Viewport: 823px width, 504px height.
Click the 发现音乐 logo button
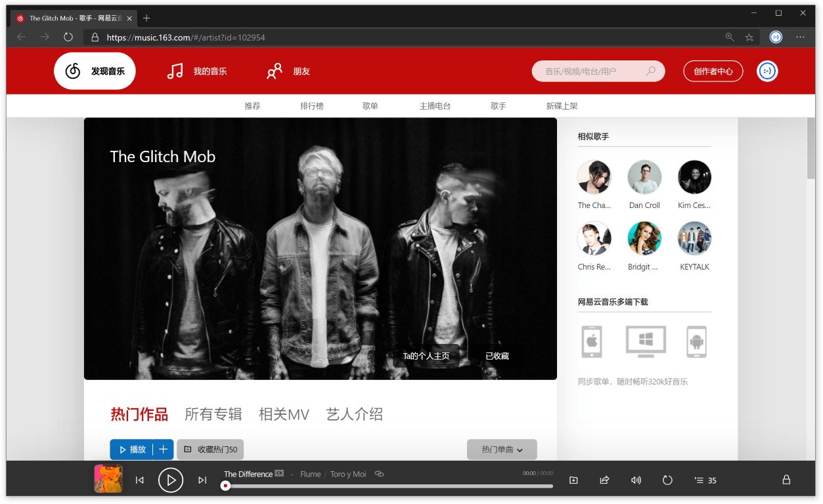95,71
